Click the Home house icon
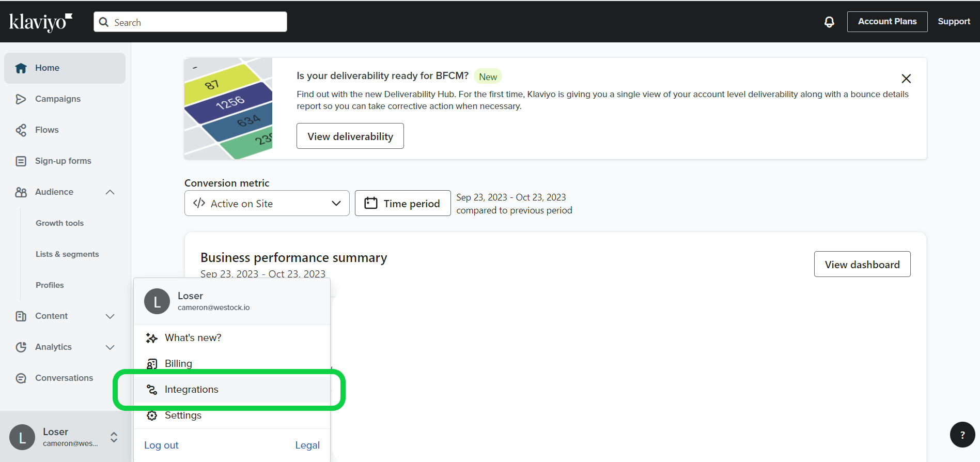This screenshot has height=462, width=980. (x=21, y=68)
